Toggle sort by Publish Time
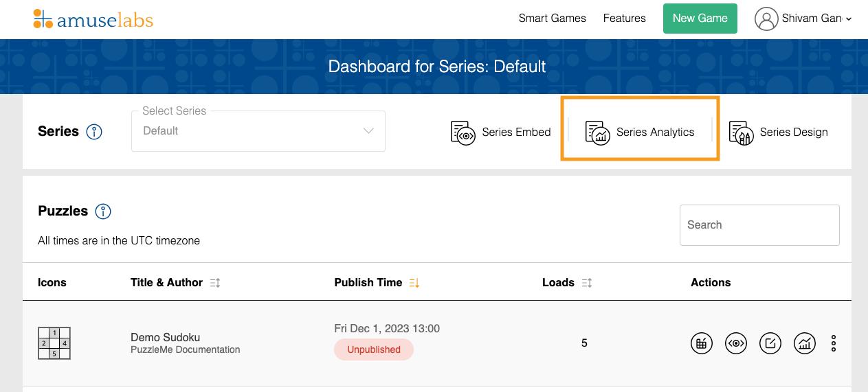 point(414,283)
